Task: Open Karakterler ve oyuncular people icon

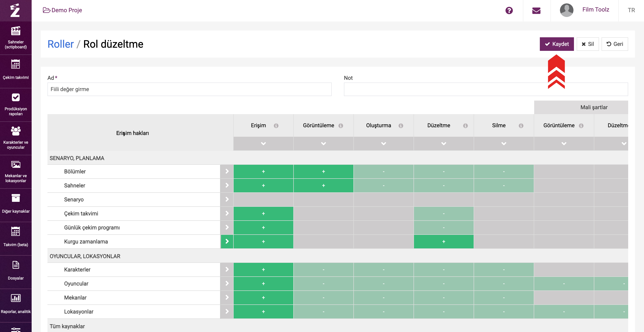Action: [x=16, y=131]
